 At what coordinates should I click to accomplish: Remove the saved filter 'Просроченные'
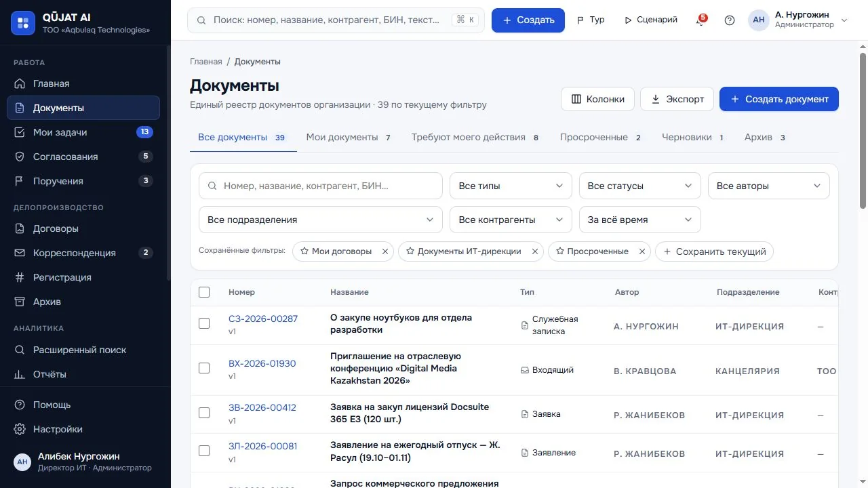642,251
